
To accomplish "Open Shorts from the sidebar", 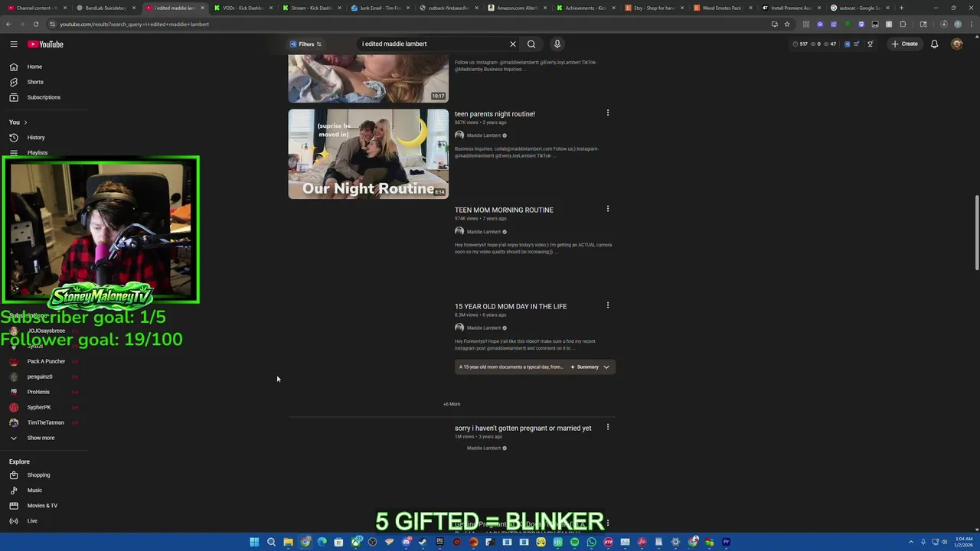I will point(35,82).
